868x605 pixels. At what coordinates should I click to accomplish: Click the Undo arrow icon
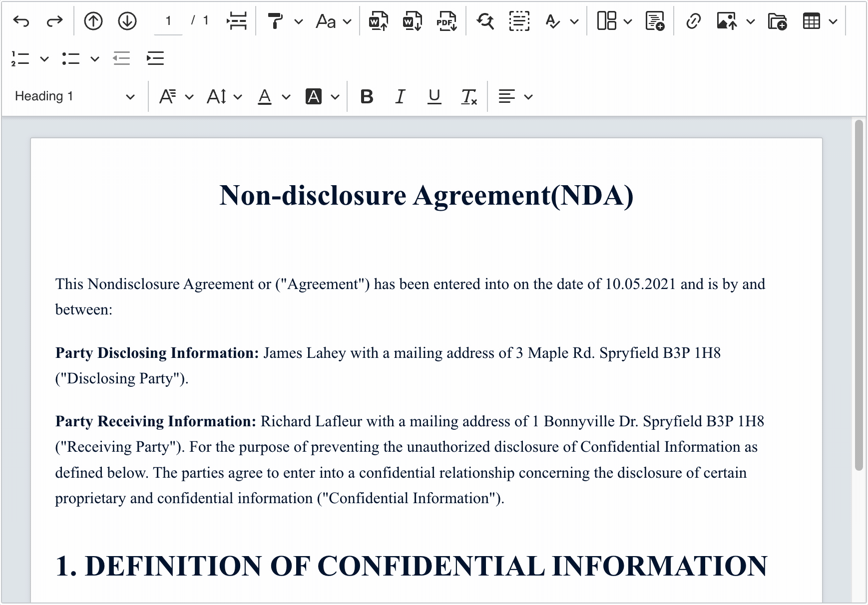[21, 21]
